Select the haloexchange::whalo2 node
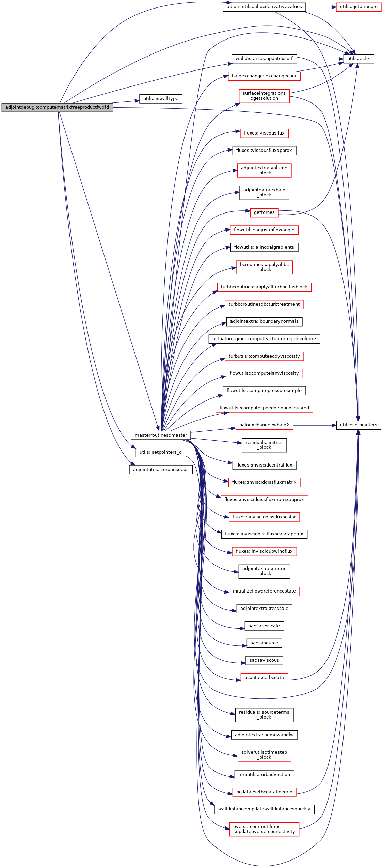 (x=264, y=425)
